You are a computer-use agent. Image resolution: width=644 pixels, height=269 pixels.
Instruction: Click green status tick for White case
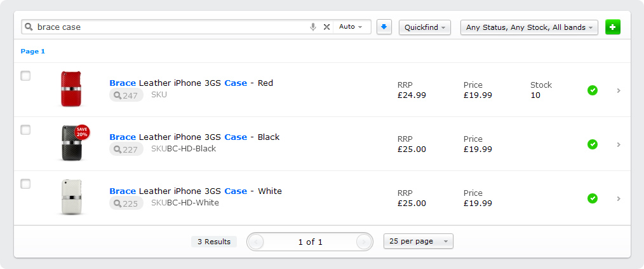(x=593, y=198)
